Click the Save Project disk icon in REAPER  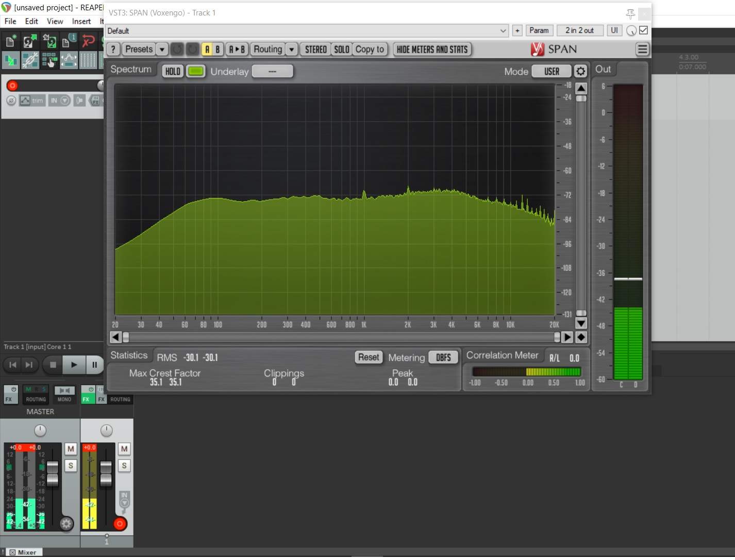coord(49,41)
